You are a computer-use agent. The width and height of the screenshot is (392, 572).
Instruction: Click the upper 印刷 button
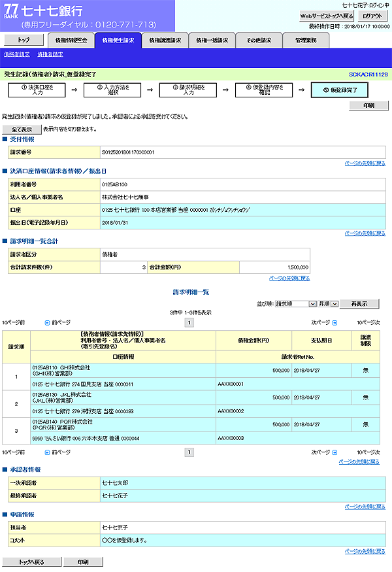pos(368,105)
